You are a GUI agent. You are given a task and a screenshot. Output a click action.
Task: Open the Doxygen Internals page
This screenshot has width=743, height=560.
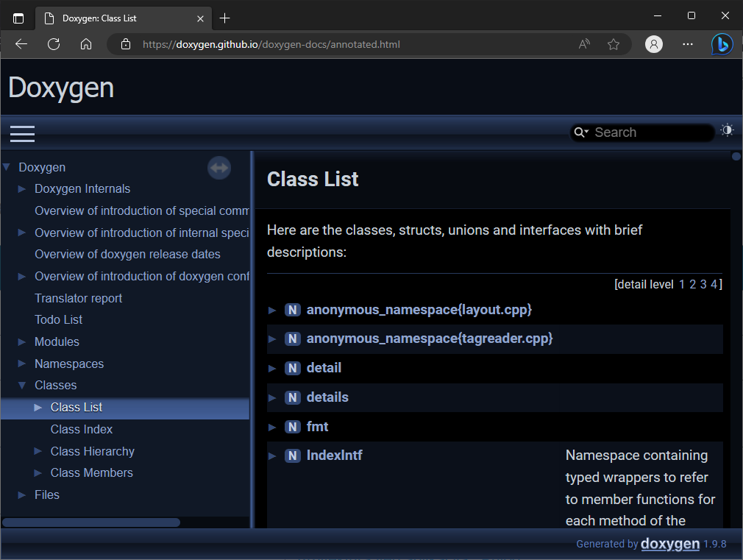(82, 188)
